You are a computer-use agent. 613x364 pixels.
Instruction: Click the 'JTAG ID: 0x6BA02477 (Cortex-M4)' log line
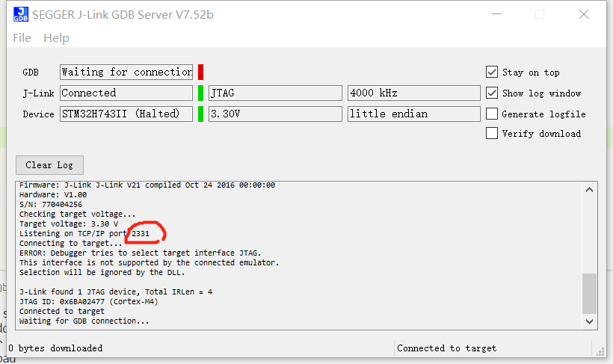point(89,302)
